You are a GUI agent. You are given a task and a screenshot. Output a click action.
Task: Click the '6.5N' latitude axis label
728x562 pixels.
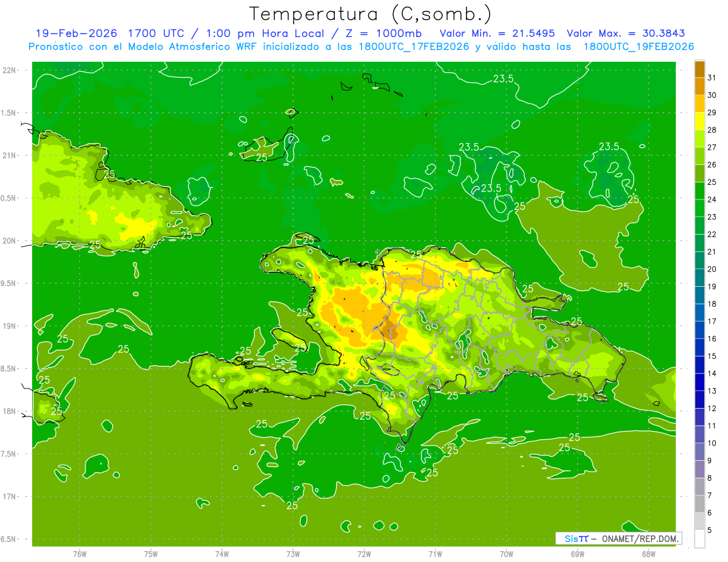pyautogui.click(x=8, y=539)
